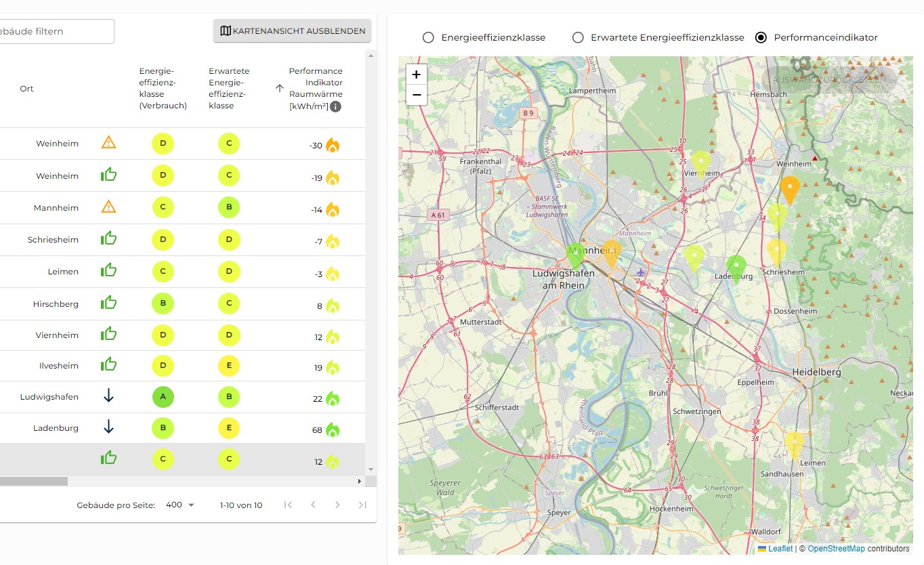The image size is (924, 565).
Task: Click the down arrow icon in Ludwigshafen row
Action: (x=108, y=396)
